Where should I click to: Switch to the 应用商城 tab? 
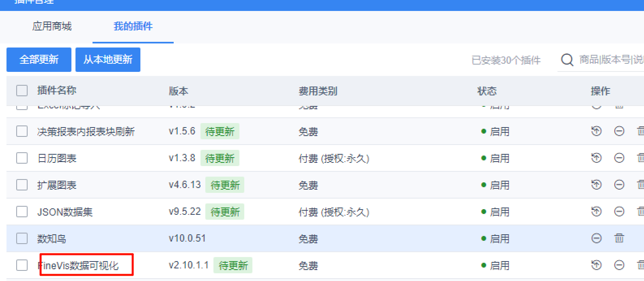[52, 26]
